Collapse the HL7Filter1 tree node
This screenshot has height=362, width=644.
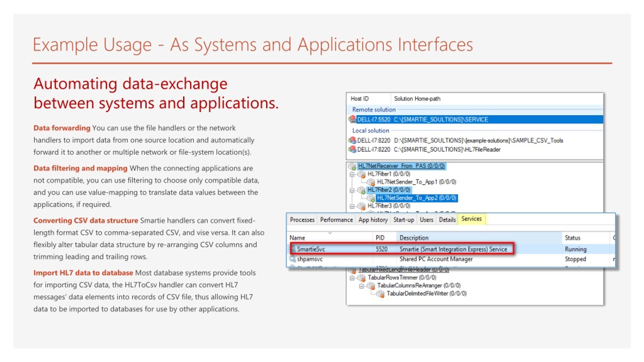[352, 174]
